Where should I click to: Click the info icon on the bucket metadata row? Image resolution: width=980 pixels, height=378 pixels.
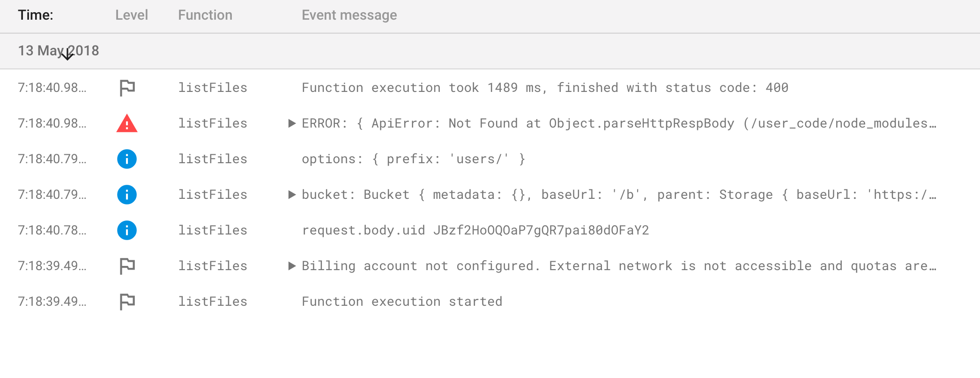click(126, 195)
